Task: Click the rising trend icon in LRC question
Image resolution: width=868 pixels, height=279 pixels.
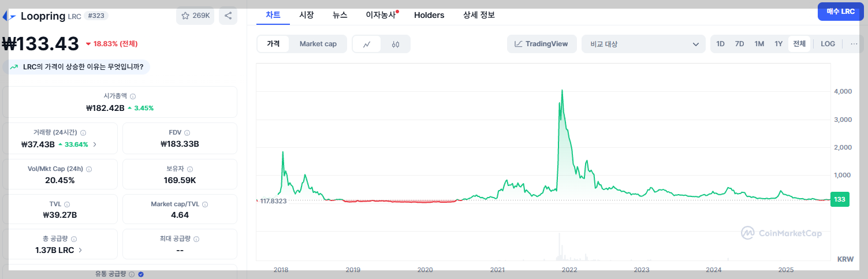Action: [14, 67]
